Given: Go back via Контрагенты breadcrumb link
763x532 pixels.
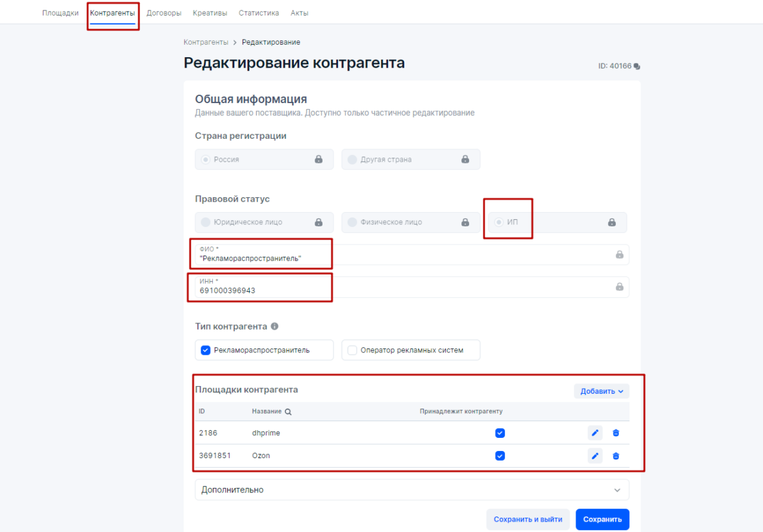Looking at the screenshot, I should coord(206,42).
